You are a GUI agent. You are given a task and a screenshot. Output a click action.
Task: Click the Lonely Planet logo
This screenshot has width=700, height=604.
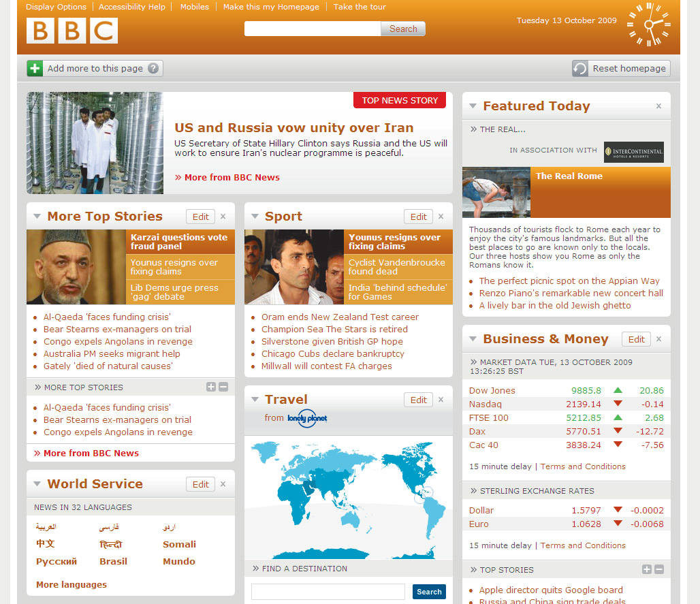pos(307,418)
